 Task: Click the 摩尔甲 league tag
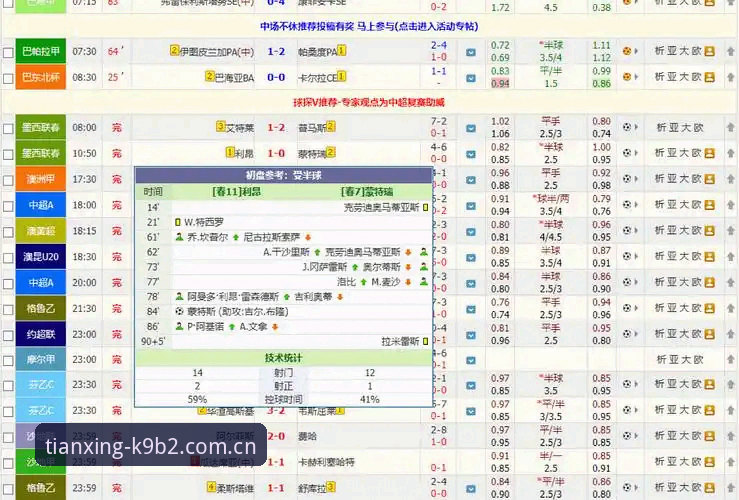pyautogui.click(x=41, y=360)
